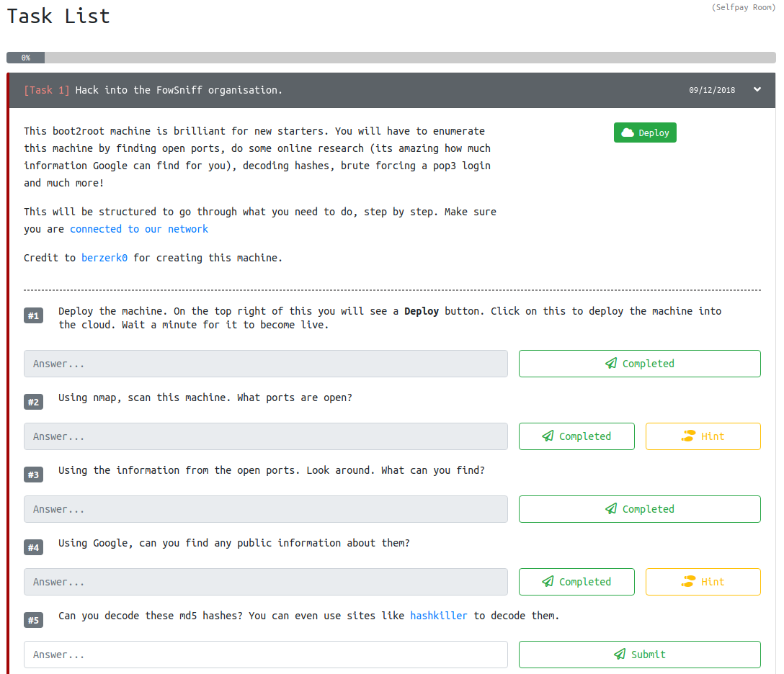This screenshot has height=674, width=784.
Task: Click the #5 question number badge
Action: click(33, 620)
